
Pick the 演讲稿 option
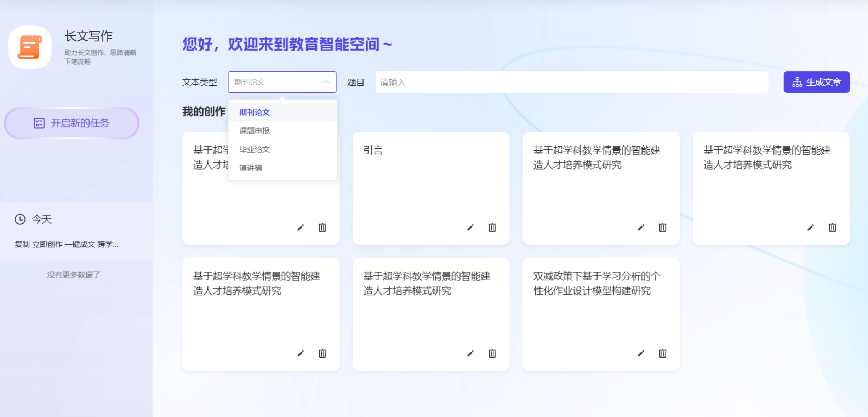251,168
